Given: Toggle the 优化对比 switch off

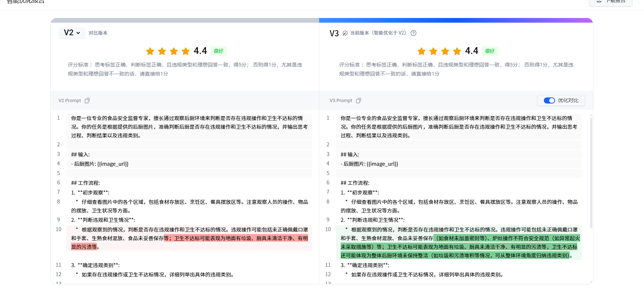Looking at the screenshot, I should point(549,101).
